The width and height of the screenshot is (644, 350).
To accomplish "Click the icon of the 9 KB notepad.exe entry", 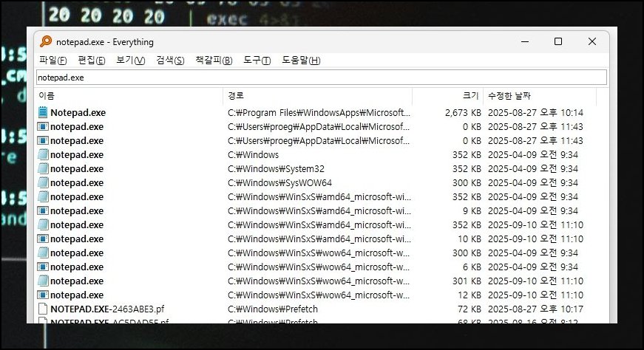I will tap(43, 210).
